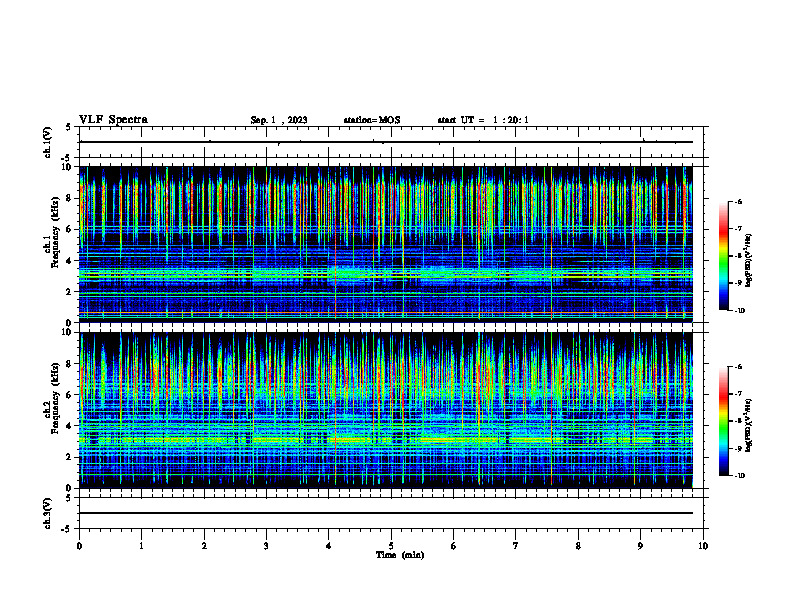This screenshot has width=792, height=612.
Task: Click the "4" tick on Time axis
Action: [329, 546]
